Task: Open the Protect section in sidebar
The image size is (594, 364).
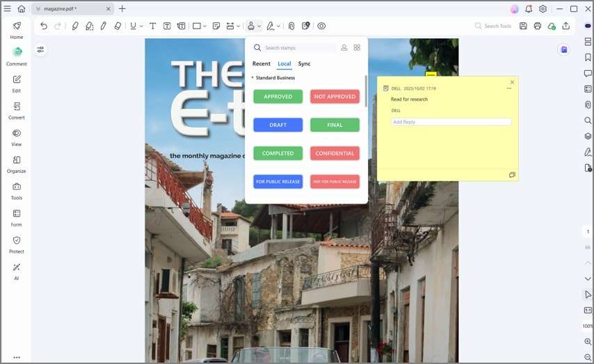Action: 17,245
